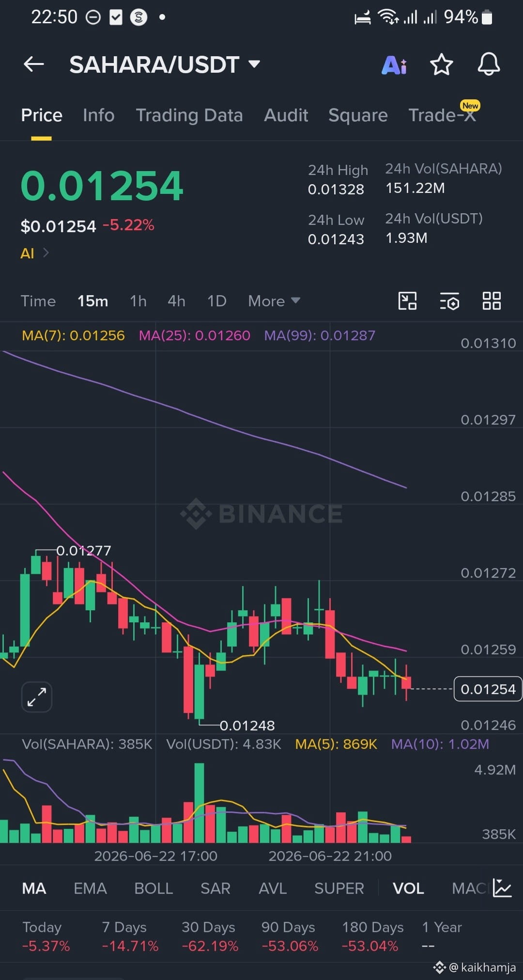Screen dimensions: 523x980
Task: Select the 15m timeframe
Action: point(93,301)
